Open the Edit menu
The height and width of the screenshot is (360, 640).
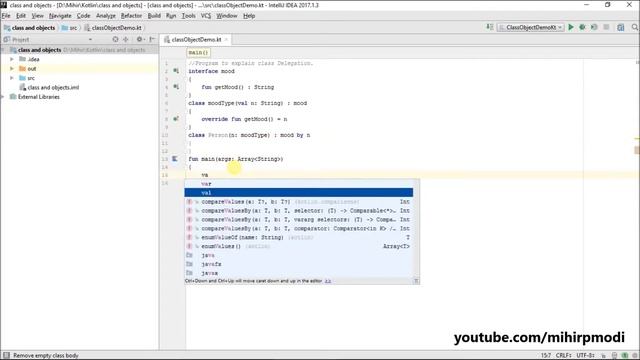coord(21,16)
